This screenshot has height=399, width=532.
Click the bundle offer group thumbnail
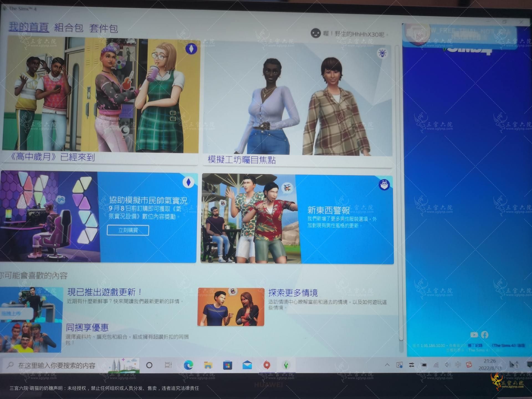pyautogui.click(x=30, y=337)
